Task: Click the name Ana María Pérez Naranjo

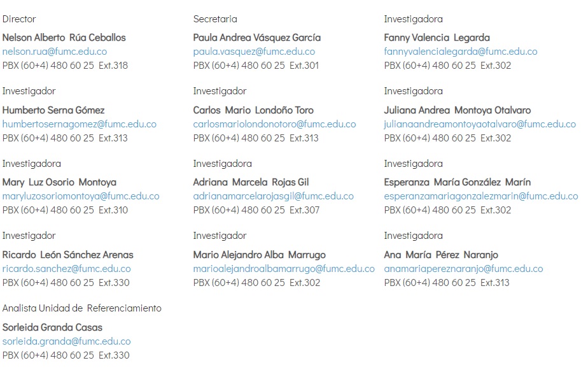Action: pyautogui.click(x=441, y=255)
